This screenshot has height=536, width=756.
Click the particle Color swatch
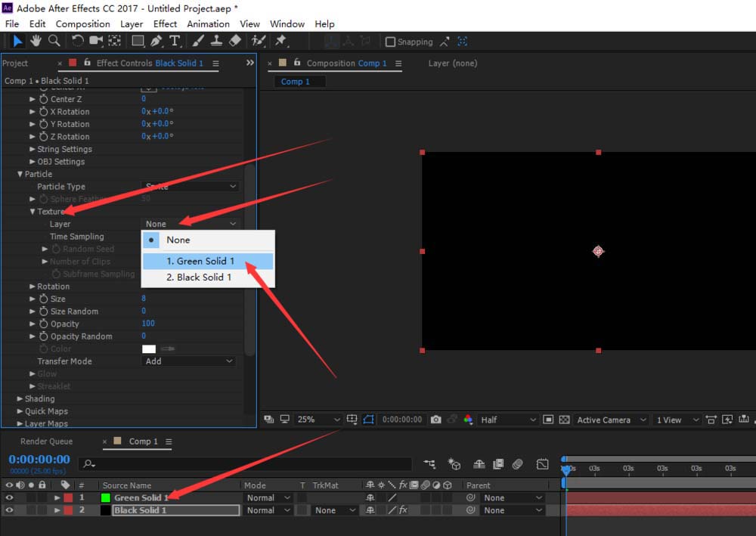click(x=149, y=349)
